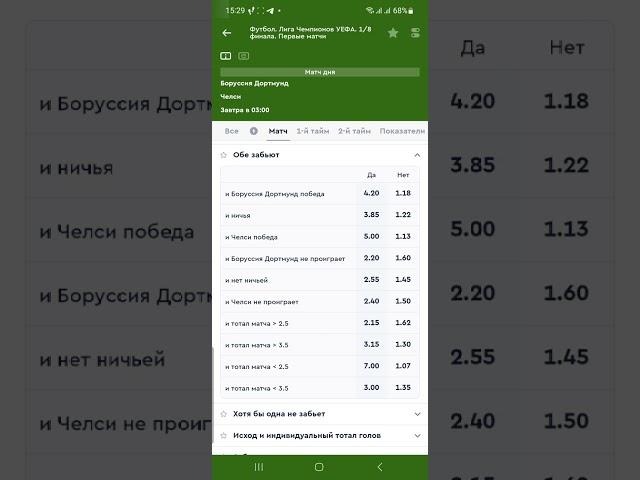Tap Android back navigation button

coord(380,467)
